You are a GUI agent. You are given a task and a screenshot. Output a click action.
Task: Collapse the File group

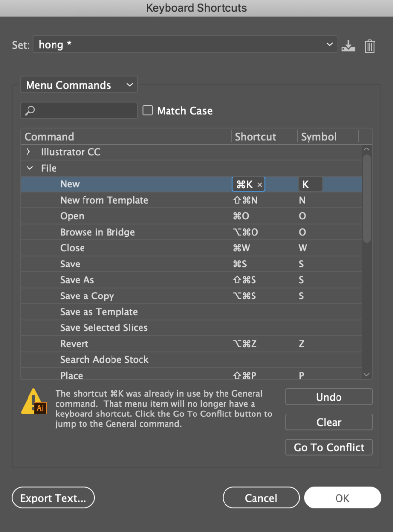tap(29, 168)
